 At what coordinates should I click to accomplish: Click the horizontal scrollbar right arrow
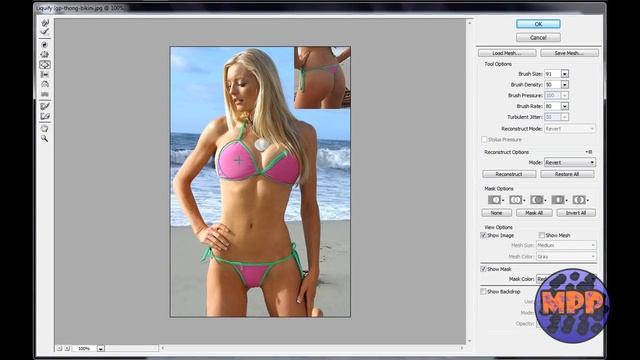462,348
